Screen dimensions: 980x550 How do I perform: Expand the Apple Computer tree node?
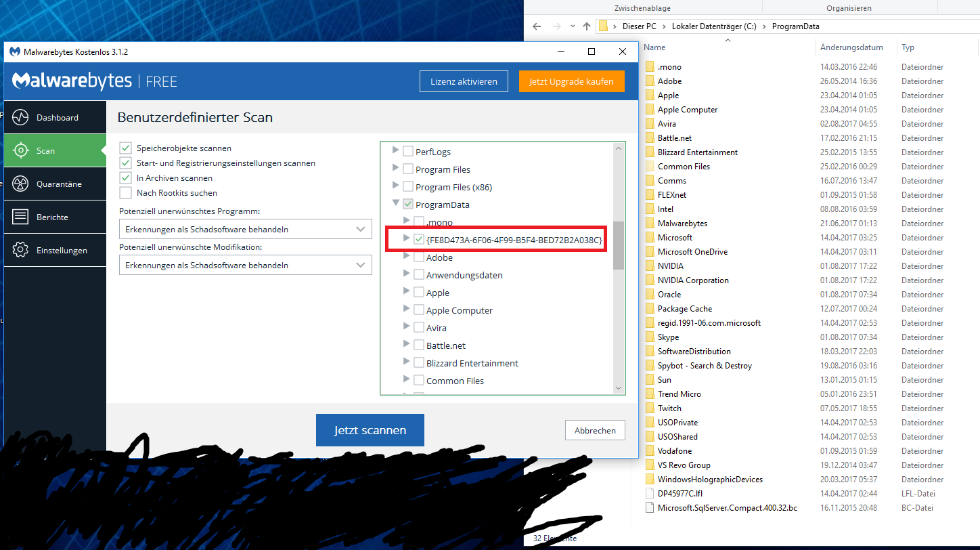(407, 309)
